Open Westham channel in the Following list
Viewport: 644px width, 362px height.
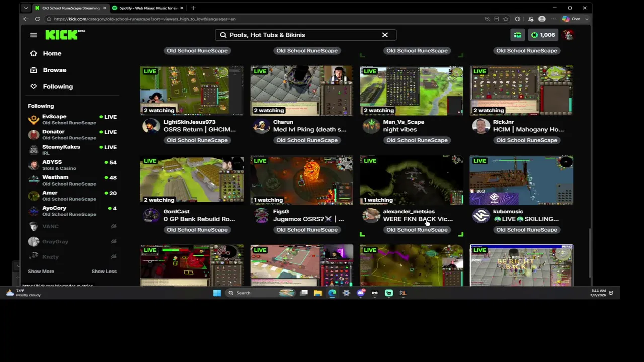coord(72,180)
